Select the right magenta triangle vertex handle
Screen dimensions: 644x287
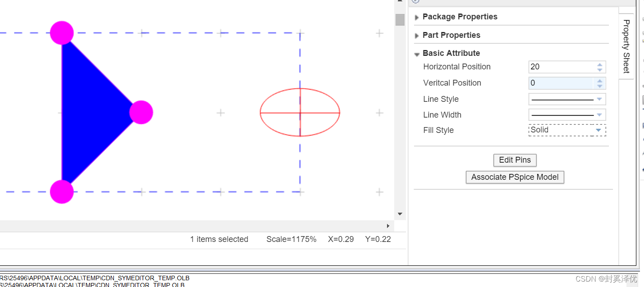coord(141,113)
